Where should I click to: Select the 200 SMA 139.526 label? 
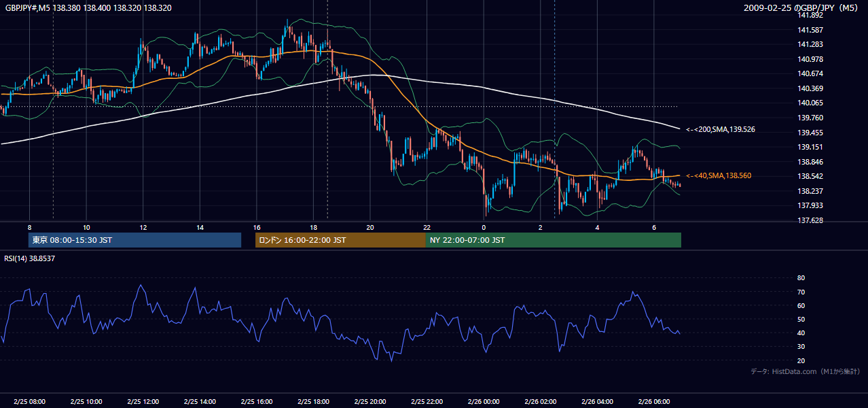pyautogui.click(x=721, y=129)
